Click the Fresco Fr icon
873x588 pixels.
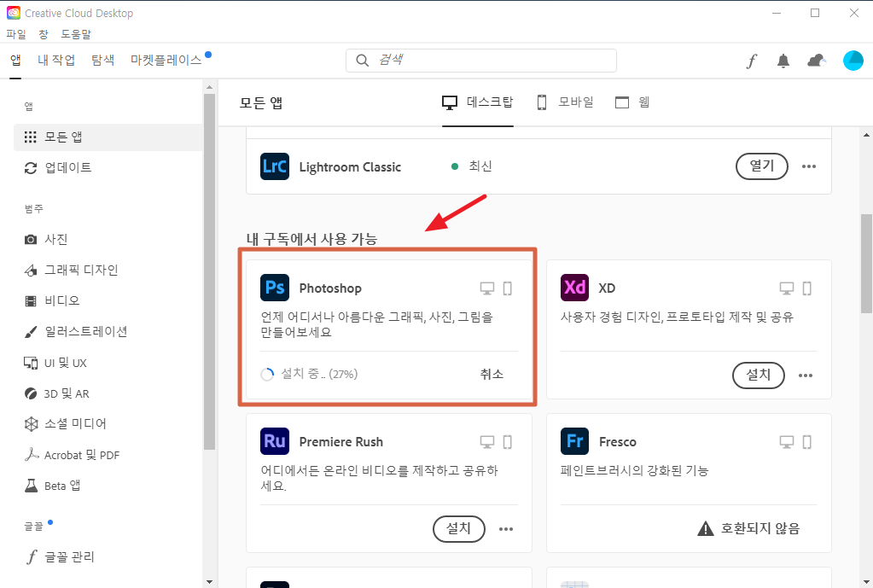[574, 441]
